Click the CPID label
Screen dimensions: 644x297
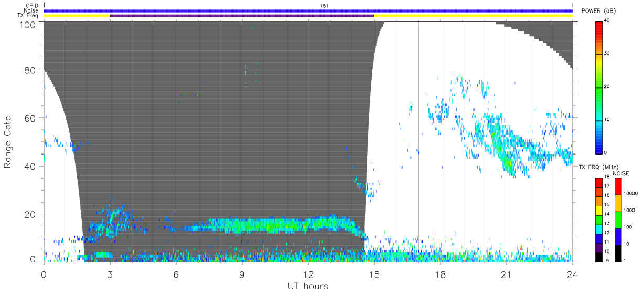(33, 6)
